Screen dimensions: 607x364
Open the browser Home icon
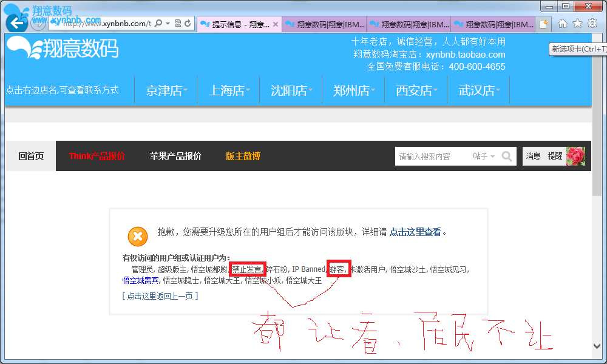[x=562, y=24]
